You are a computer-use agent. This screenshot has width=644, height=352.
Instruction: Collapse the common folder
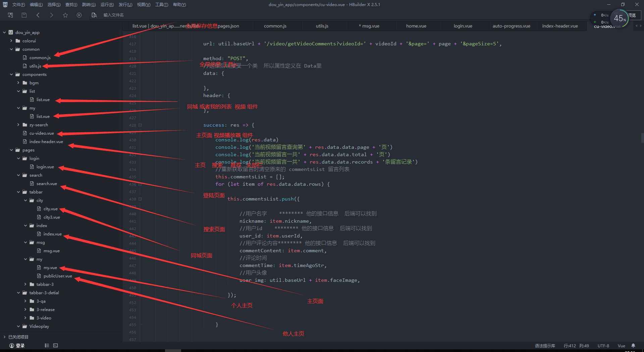11,49
